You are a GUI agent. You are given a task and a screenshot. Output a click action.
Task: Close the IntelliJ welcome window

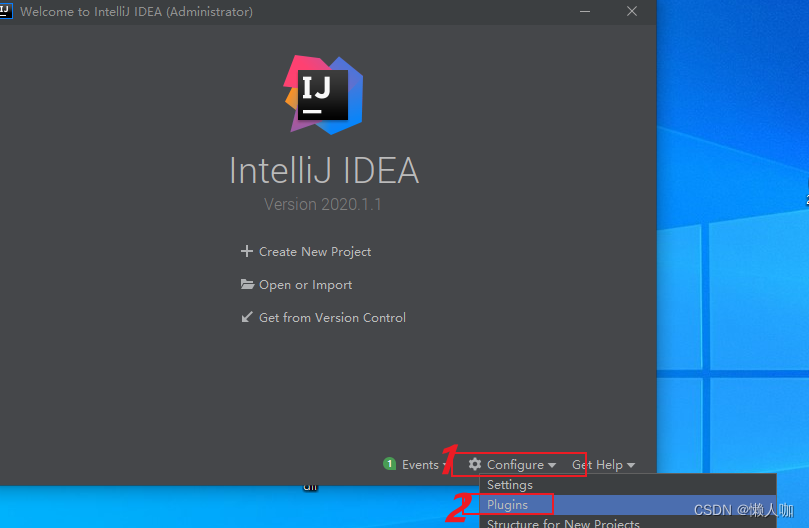(632, 11)
